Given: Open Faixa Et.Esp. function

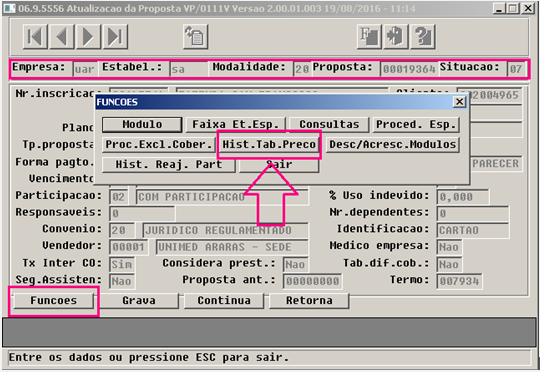Looking at the screenshot, I should [x=236, y=124].
